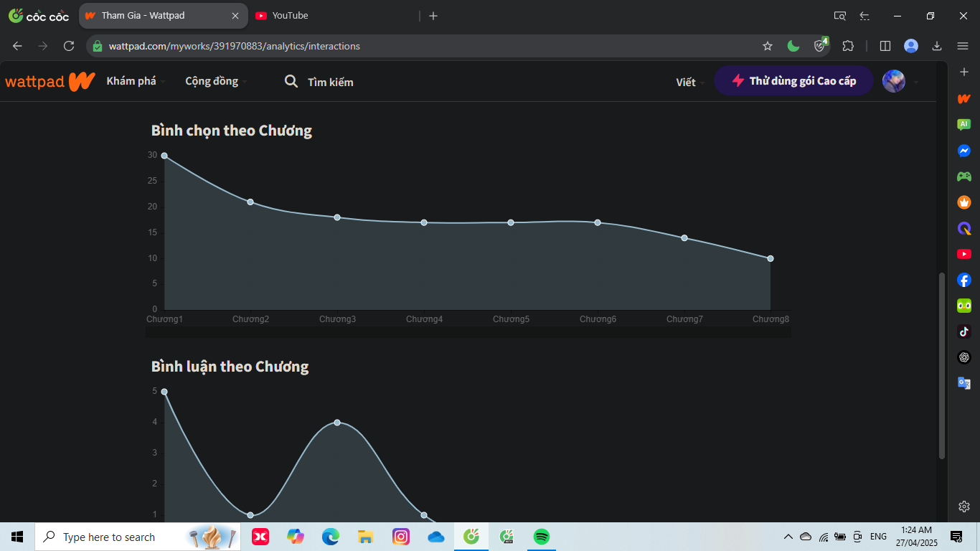Open the ChatGPT sidebar icon
Image resolution: width=980 pixels, height=551 pixels.
[964, 357]
